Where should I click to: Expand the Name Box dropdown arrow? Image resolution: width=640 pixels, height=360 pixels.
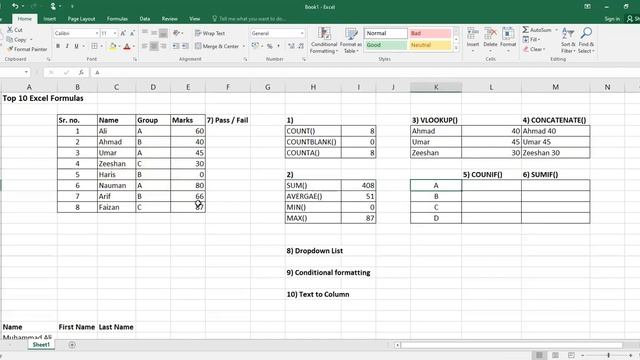click(x=26, y=72)
